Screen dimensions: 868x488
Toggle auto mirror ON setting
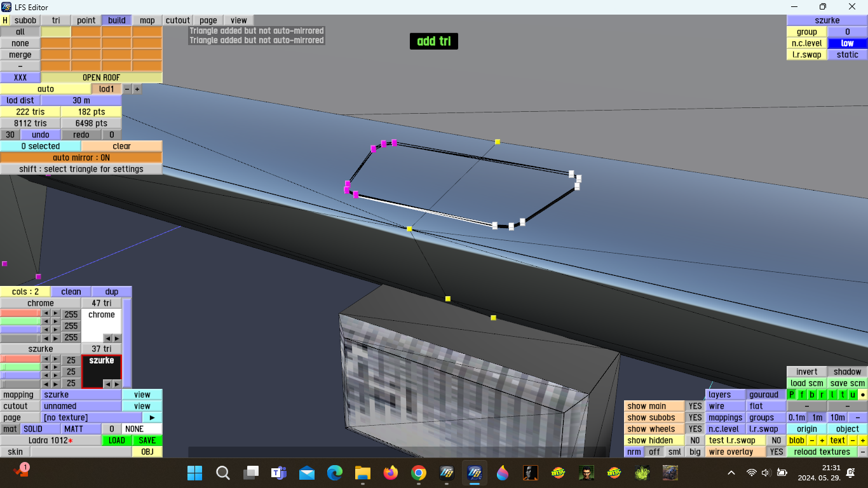[81, 158]
